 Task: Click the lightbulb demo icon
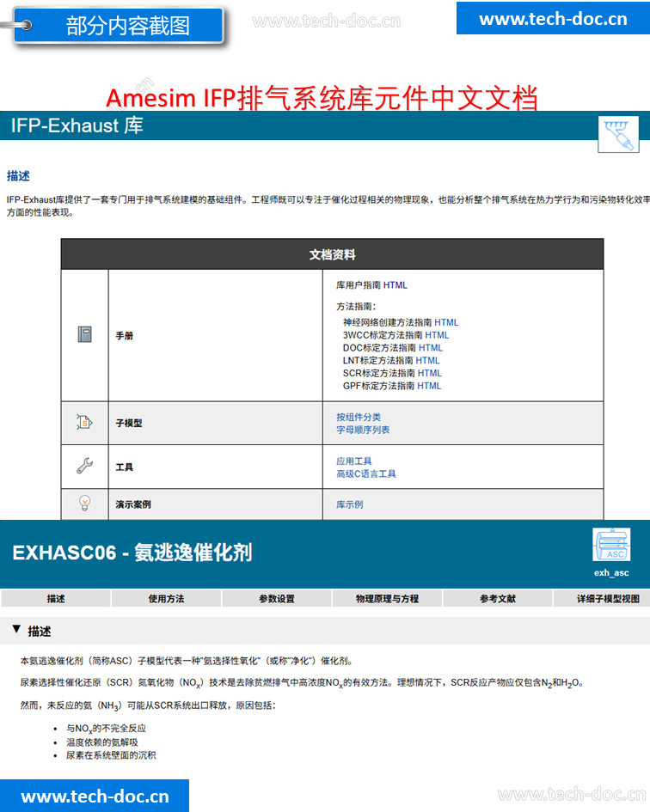click(84, 503)
